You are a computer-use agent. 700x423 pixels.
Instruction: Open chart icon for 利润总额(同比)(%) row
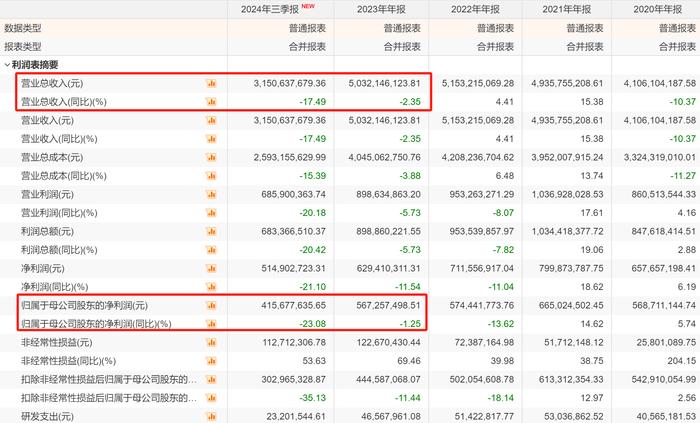tap(211, 250)
